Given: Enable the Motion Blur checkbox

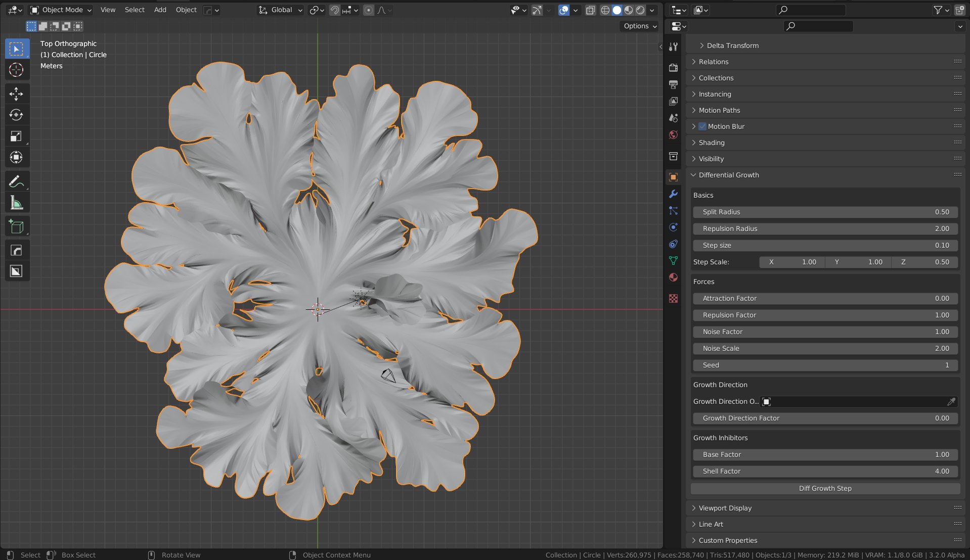Looking at the screenshot, I should pos(703,126).
